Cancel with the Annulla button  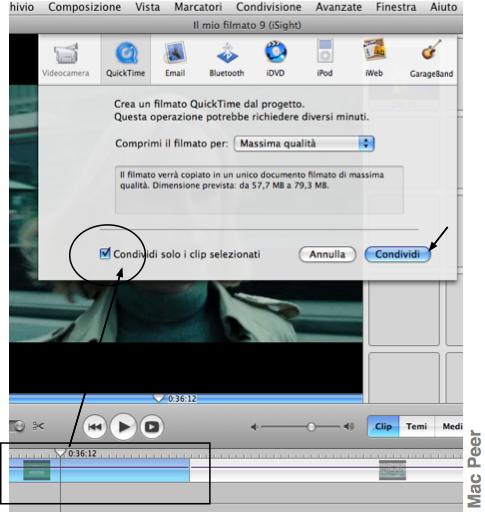pyautogui.click(x=327, y=254)
